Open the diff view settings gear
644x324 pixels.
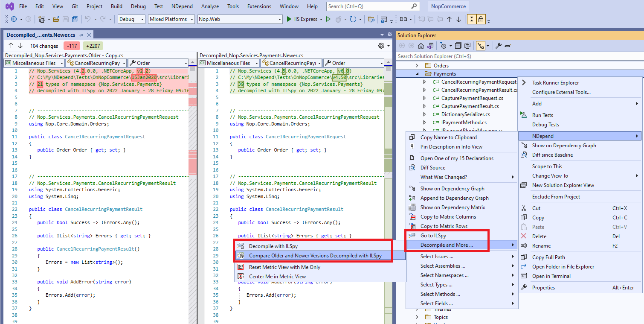click(381, 46)
